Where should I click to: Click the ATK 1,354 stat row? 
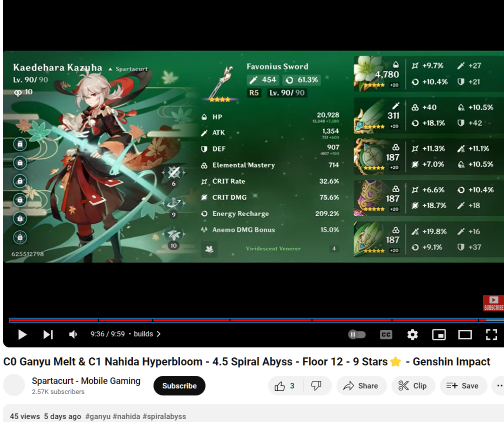tap(269, 133)
